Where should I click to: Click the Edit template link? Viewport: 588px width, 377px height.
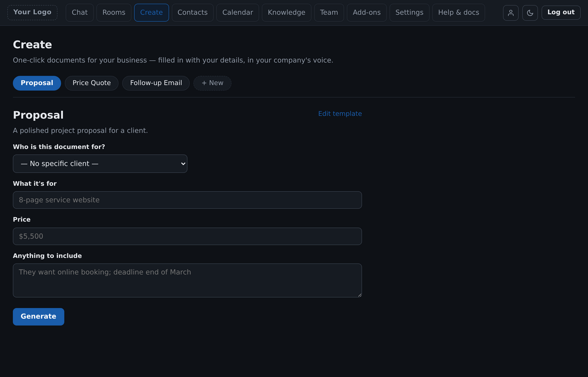pyautogui.click(x=340, y=114)
